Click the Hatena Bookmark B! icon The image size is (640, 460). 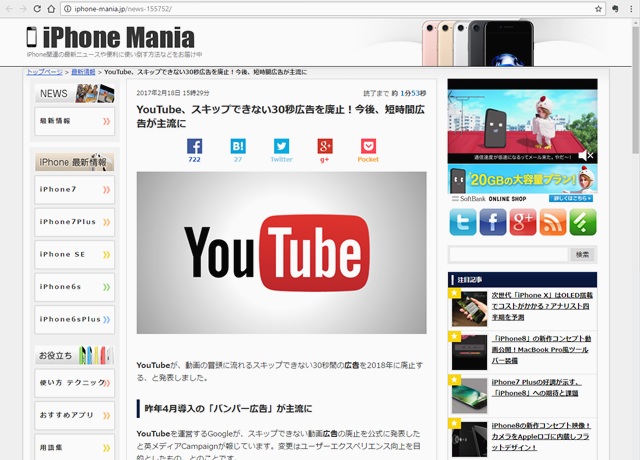238,146
